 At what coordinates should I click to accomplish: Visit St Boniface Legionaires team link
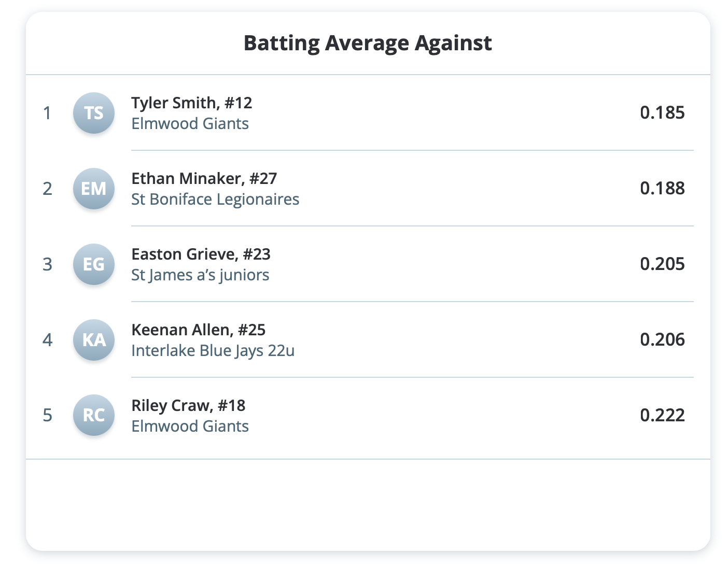[215, 199]
